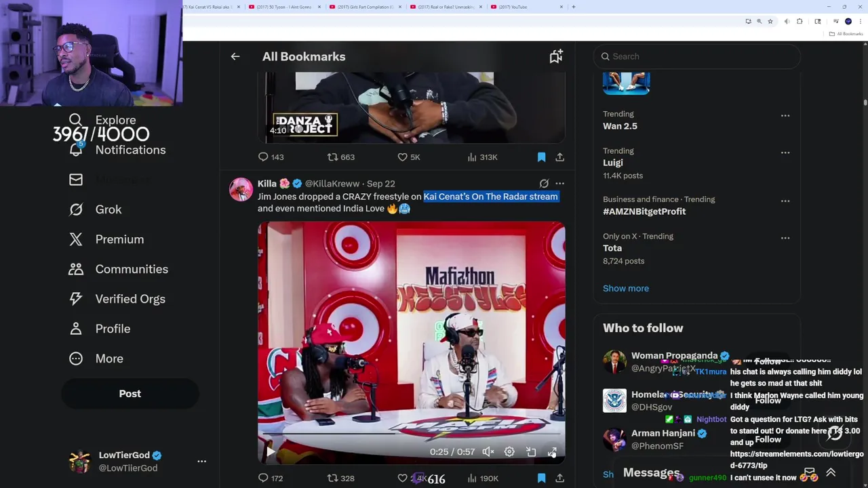Expand trends with Show more
The width and height of the screenshot is (868, 488).
click(625, 289)
